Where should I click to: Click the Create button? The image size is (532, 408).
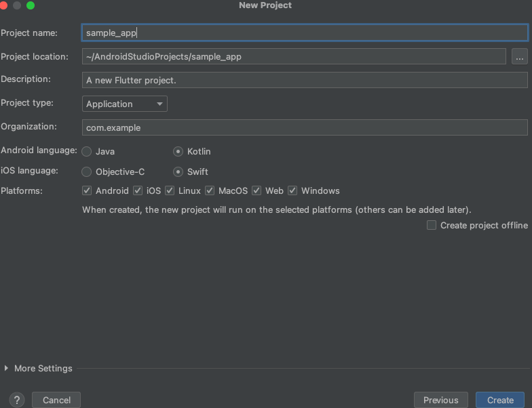coord(500,400)
